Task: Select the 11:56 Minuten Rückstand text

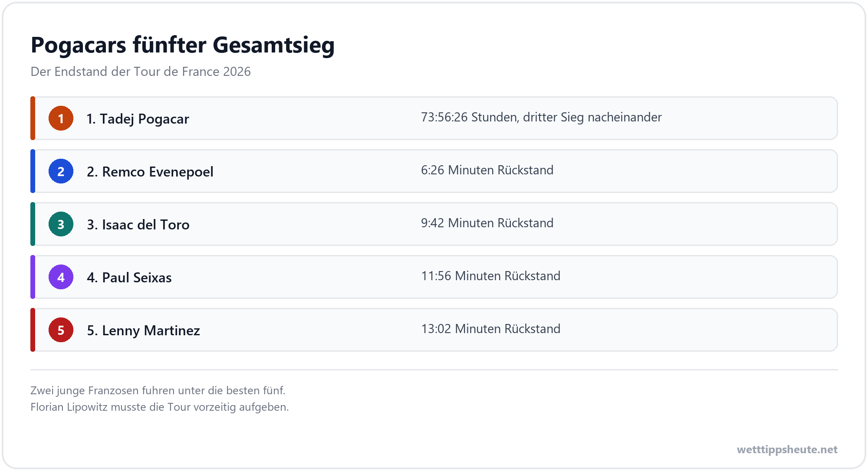Action: [x=490, y=276]
